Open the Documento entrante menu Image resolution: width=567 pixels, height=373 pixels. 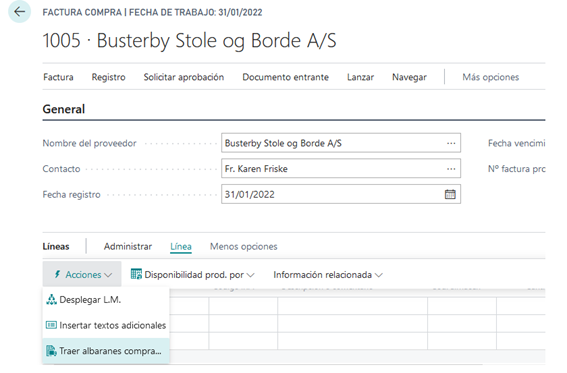pos(285,77)
